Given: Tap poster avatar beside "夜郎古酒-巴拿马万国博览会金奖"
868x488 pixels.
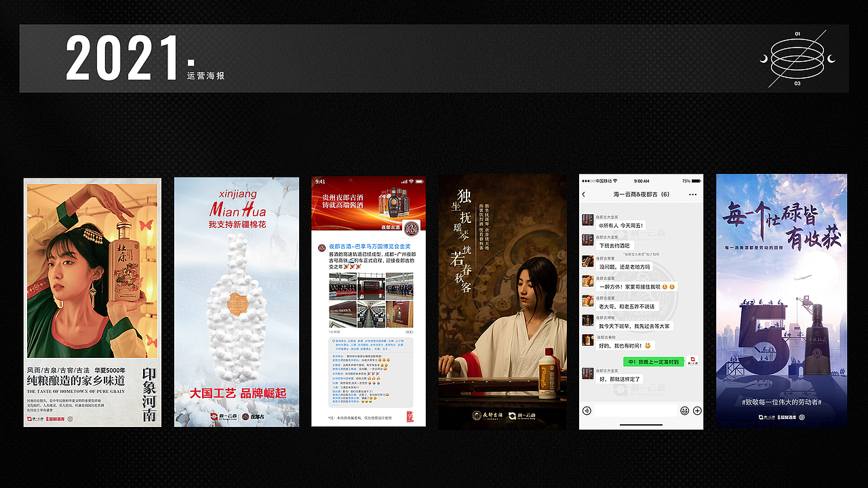Looking at the screenshot, I should pos(321,247).
